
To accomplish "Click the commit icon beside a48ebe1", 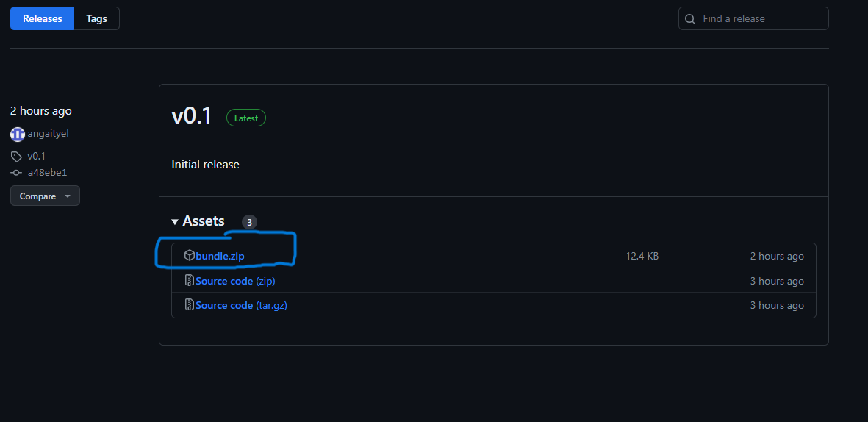I will pos(16,172).
